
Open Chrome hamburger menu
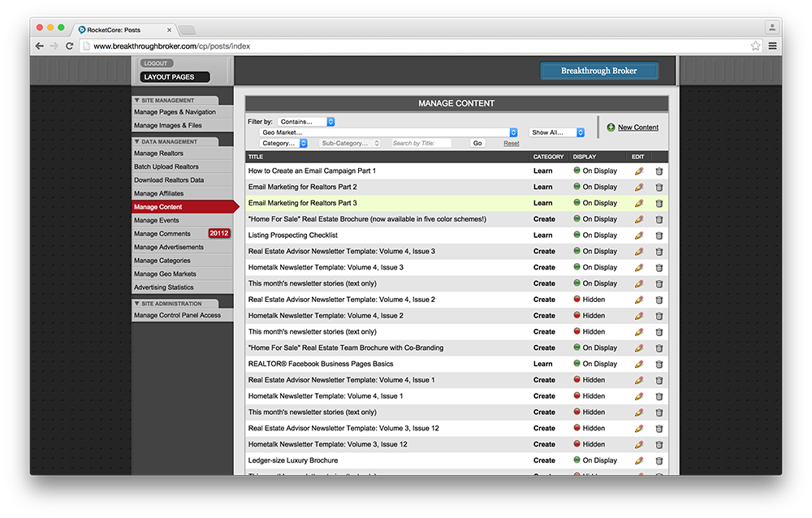[772, 46]
